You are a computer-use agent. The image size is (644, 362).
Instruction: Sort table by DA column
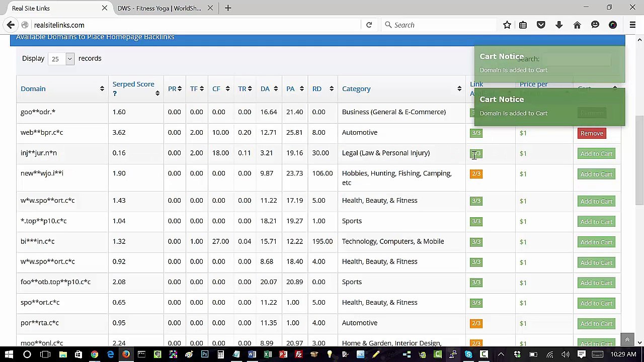click(269, 88)
